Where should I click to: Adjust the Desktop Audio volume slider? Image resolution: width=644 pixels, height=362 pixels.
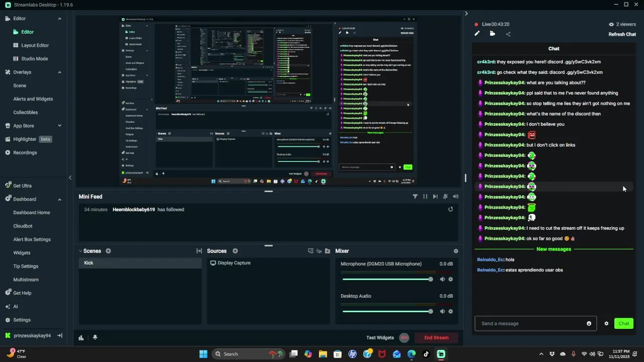tap(387, 311)
